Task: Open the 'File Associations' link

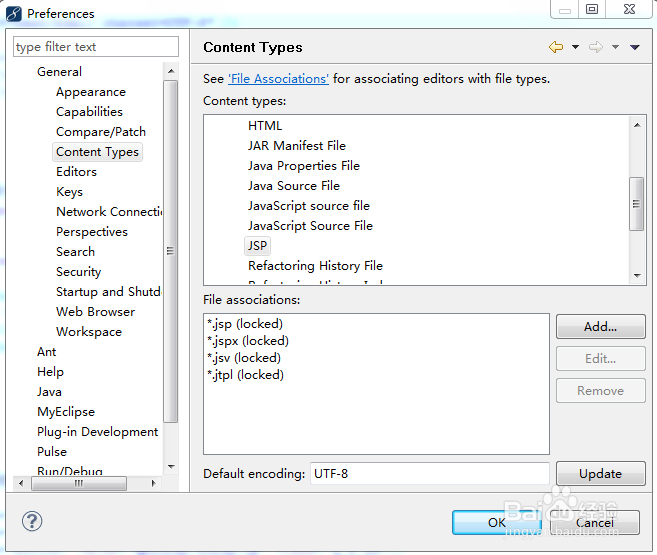Action: click(x=278, y=79)
